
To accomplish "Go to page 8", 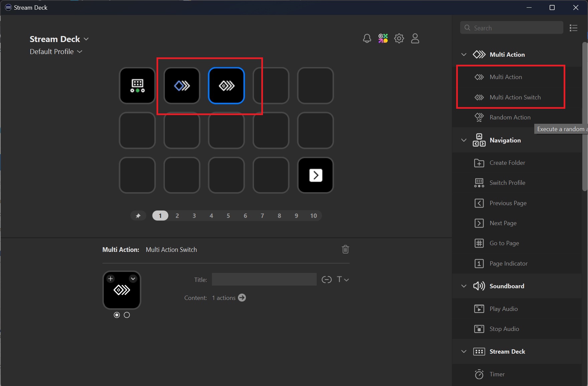I will [279, 216].
